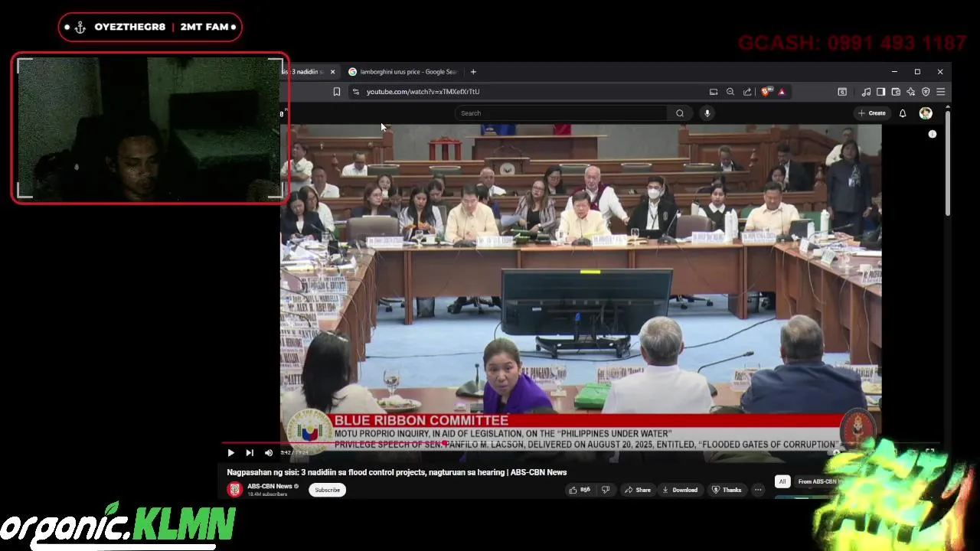Viewport: 980px width, 551px height.
Task: Open YouTube notifications bell
Action: [903, 113]
